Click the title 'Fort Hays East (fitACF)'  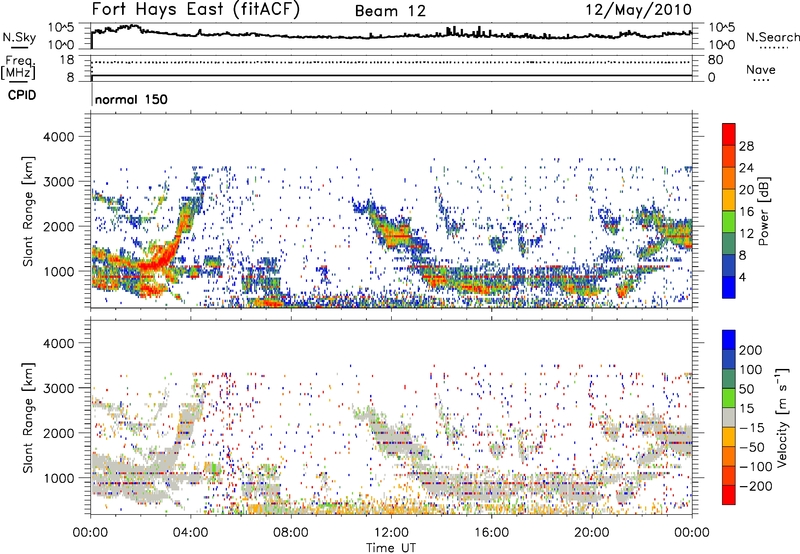[195, 10]
